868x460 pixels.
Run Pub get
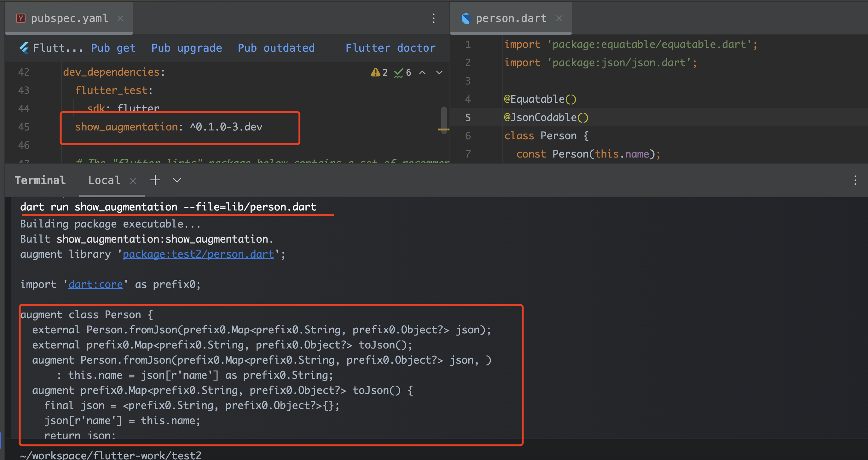(113, 48)
